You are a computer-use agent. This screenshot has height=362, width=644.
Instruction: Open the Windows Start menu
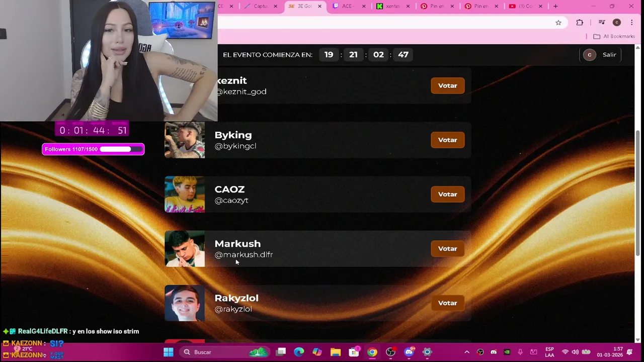coord(169,352)
